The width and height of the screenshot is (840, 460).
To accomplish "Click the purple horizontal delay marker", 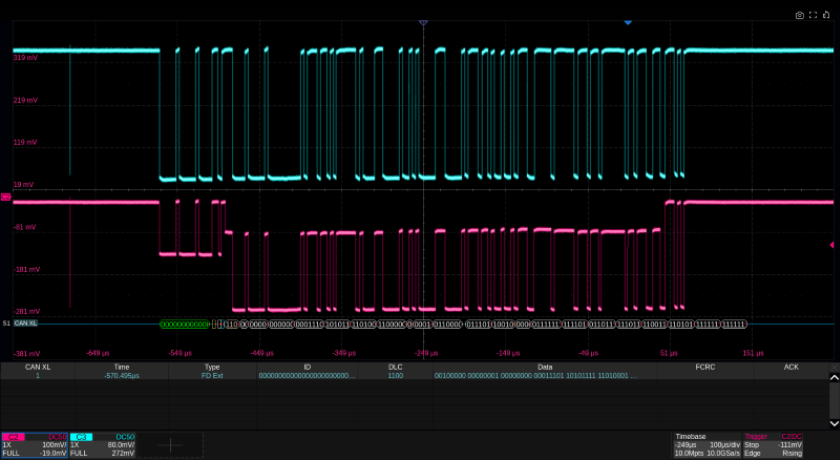I will pyautogui.click(x=423, y=22).
